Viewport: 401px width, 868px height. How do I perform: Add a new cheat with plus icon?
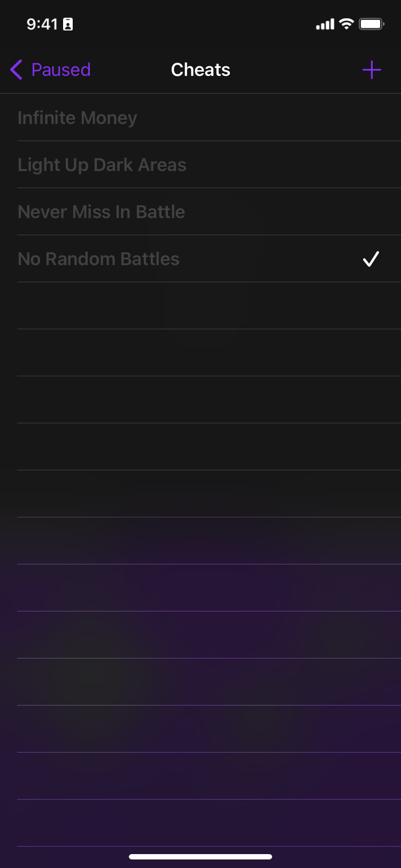(x=372, y=69)
